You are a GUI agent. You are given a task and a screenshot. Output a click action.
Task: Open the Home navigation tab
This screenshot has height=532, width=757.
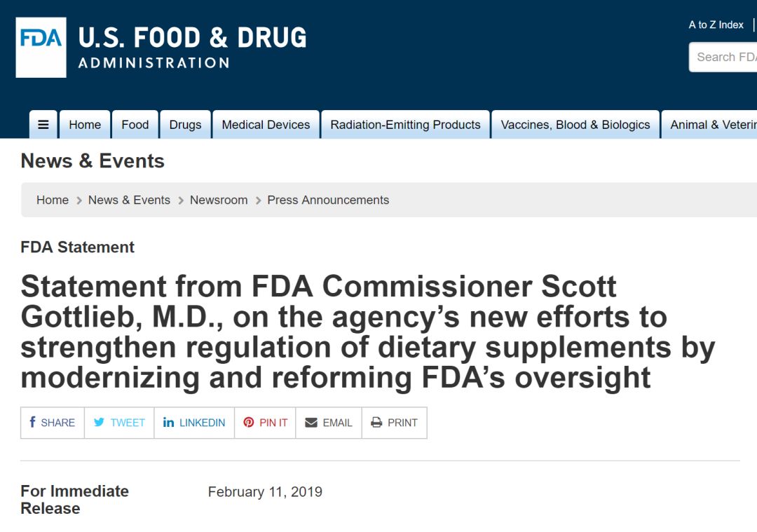click(x=85, y=125)
